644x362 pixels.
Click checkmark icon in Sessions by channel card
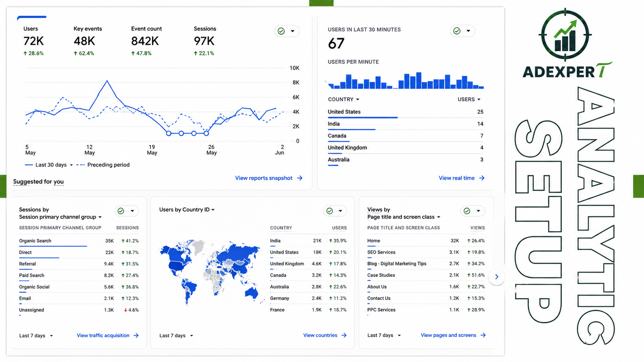pyautogui.click(x=121, y=211)
